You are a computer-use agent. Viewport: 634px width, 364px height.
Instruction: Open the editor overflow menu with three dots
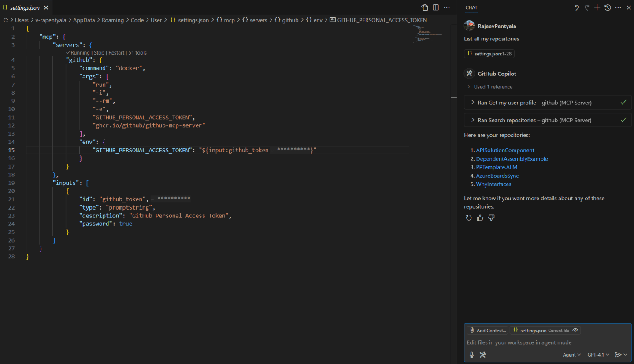(x=447, y=7)
